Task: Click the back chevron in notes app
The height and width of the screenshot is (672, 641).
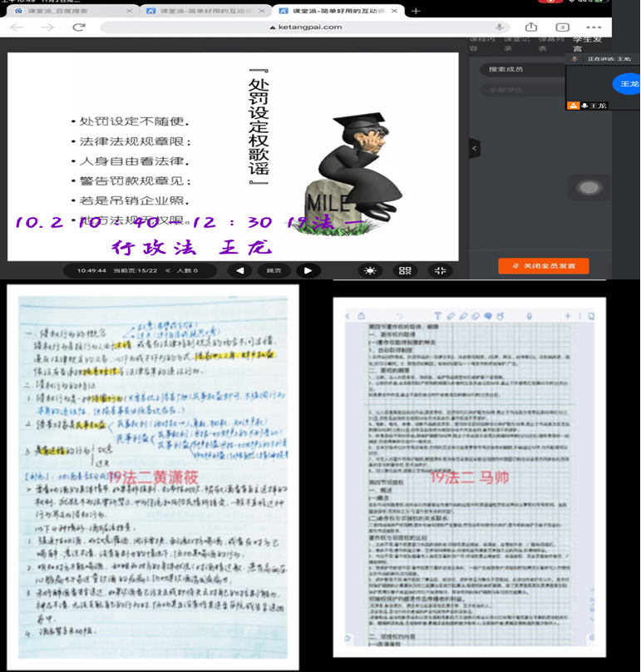Action: [348, 316]
